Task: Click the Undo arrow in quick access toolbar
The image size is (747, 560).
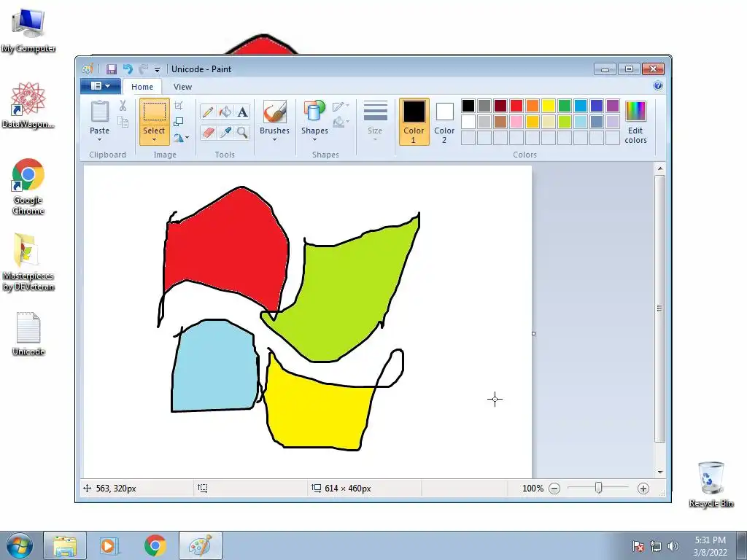Action: tap(128, 69)
